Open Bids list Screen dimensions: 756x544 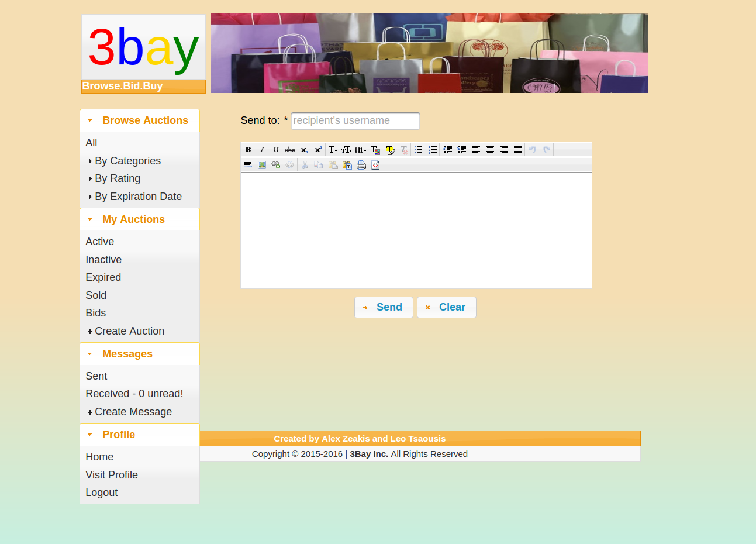(x=96, y=313)
